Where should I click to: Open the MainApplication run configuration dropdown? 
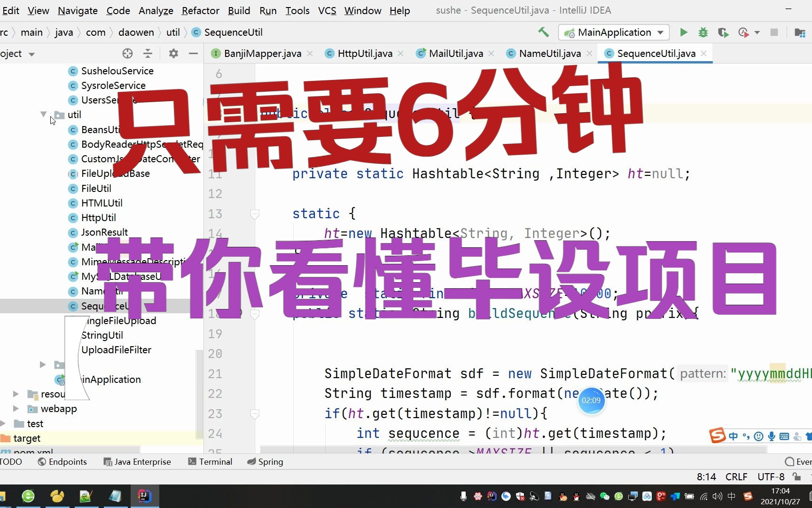pyautogui.click(x=660, y=32)
